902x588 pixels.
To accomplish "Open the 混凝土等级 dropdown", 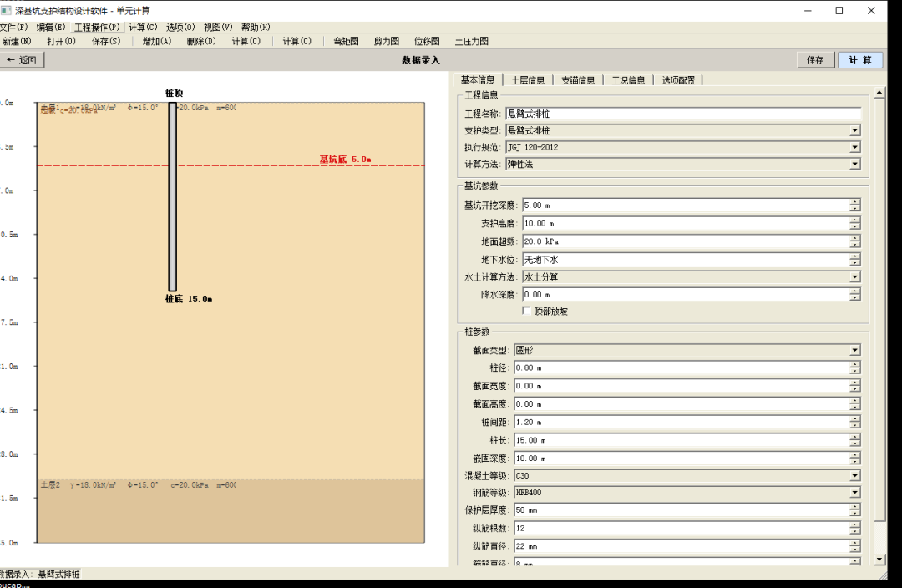I will click(687, 476).
